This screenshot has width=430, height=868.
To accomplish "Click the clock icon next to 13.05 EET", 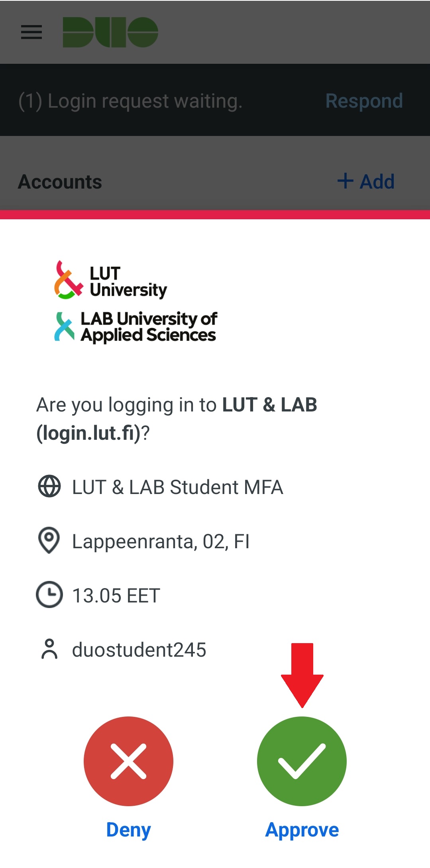I will click(49, 594).
